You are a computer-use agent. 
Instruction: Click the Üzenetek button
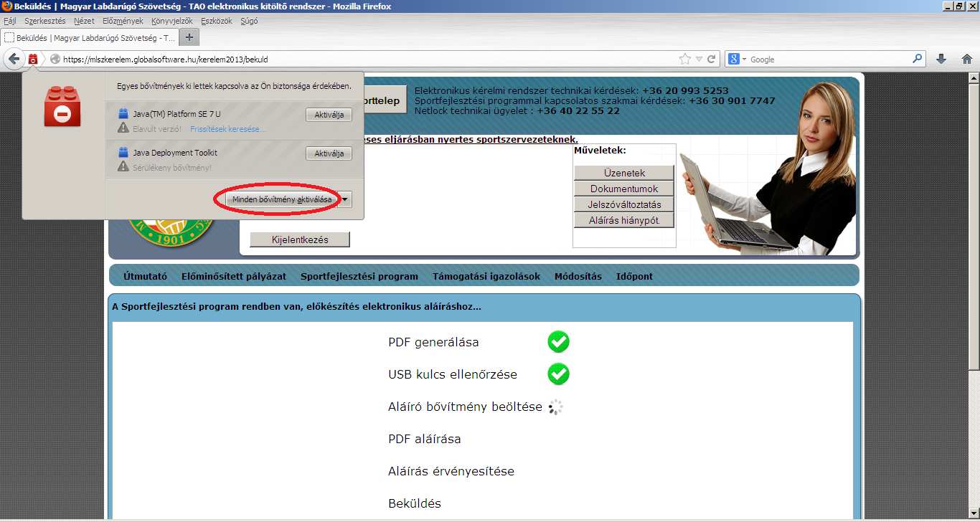(624, 173)
